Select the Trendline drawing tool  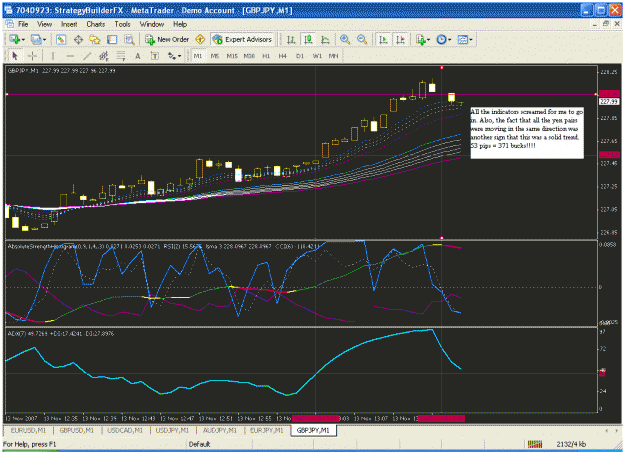click(87, 56)
